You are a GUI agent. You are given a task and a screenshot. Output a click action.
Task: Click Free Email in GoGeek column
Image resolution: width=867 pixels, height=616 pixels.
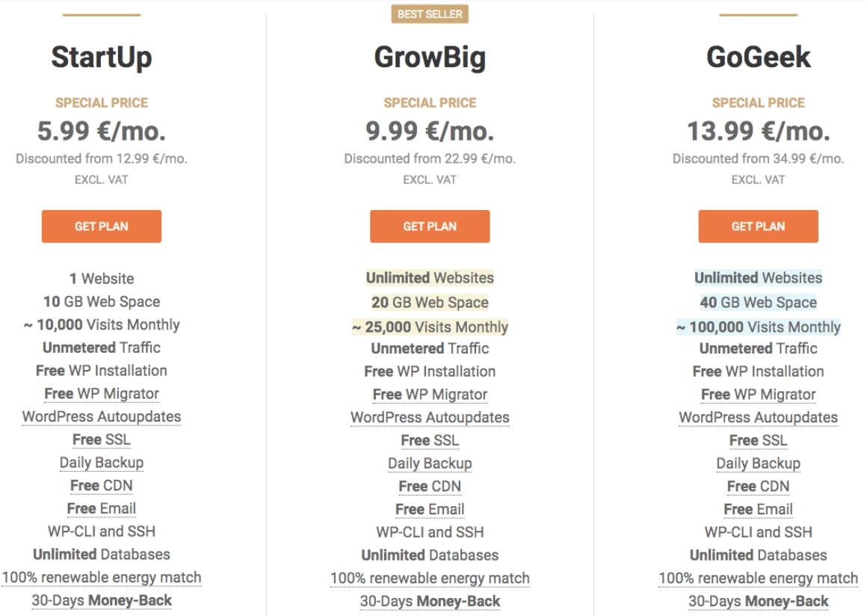[x=758, y=509]
